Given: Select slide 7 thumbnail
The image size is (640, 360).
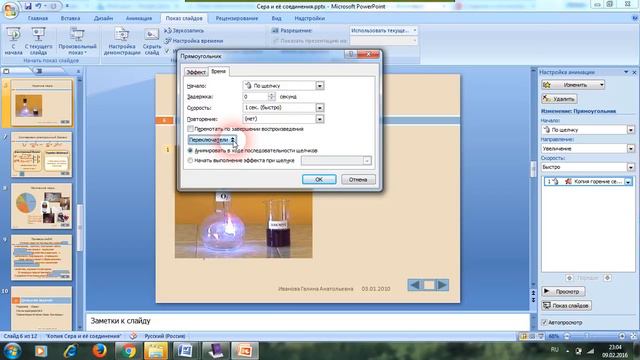Looking at the screenshot, I should (x=41, y=154).
